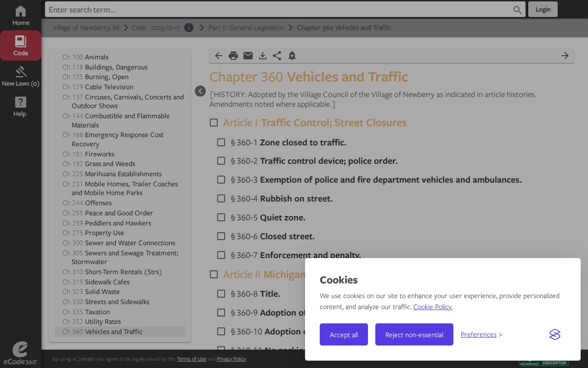
Task: Go to next chapter arrow
Action: 565,56
